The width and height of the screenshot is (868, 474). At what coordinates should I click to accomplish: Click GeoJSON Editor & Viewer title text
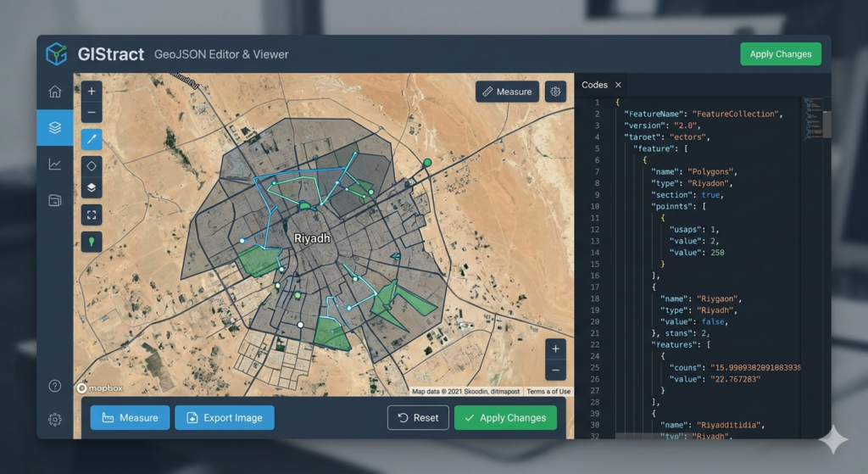pyautogui.click(x=221, y=54)
